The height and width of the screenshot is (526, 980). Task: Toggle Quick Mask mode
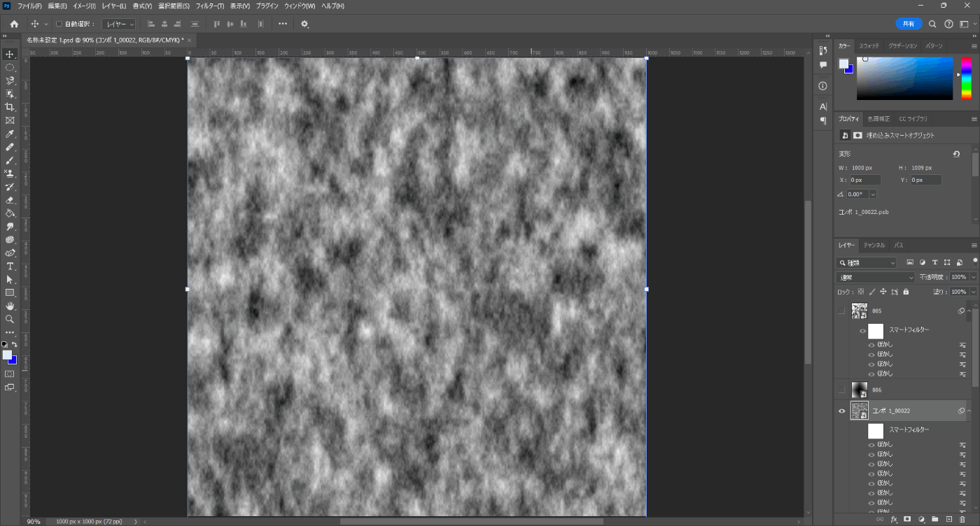click(x=10, y=374)
